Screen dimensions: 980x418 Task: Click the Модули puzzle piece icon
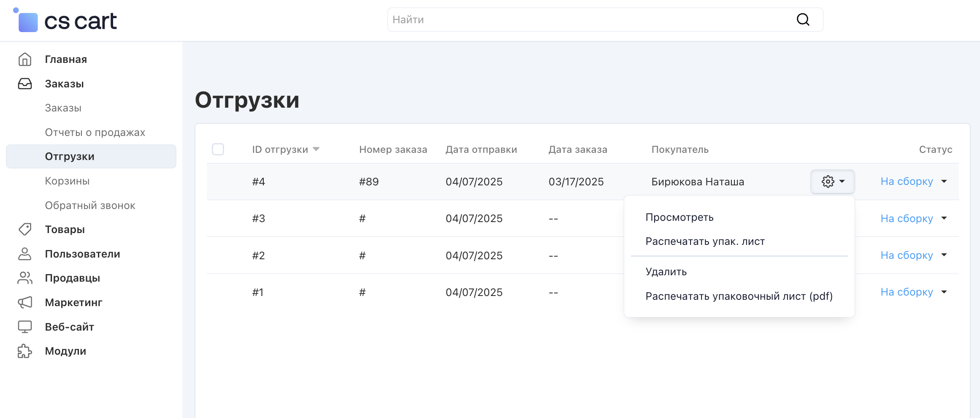tap(25, 351)
